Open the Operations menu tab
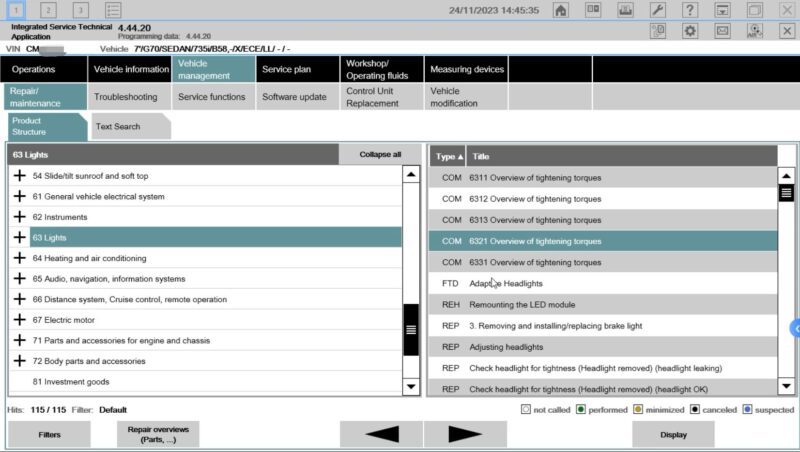This screenshot has width=800, height=452. pyautogui.click(x=44, y=69)
